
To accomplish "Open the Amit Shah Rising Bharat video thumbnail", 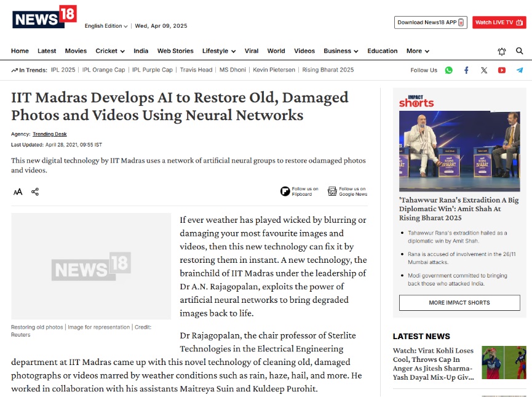I will 459,151.
